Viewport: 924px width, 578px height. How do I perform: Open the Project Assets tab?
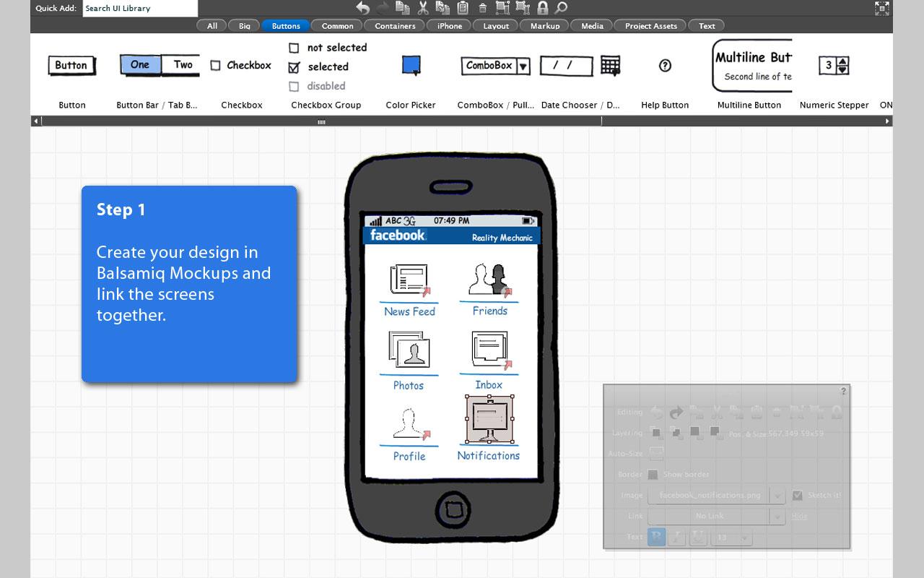pos(650,26)
